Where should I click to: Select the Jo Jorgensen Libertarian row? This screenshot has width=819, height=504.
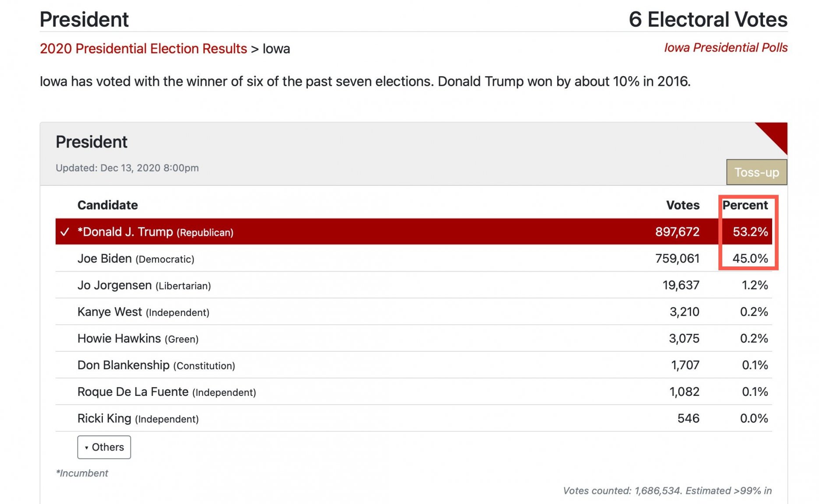tap(414, 285)
